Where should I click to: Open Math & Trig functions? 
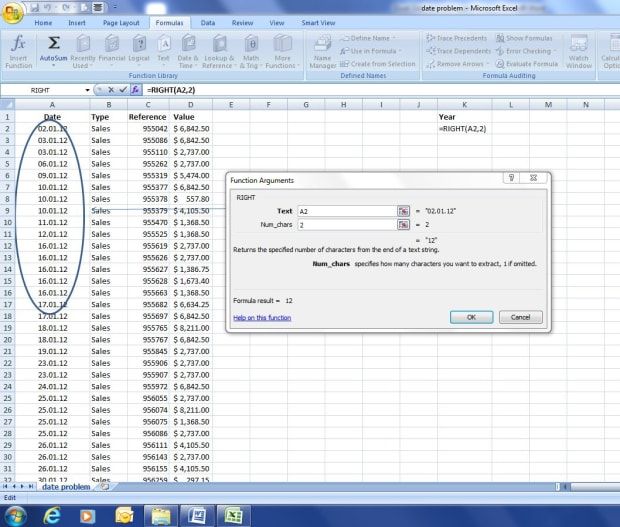[251, 51]
